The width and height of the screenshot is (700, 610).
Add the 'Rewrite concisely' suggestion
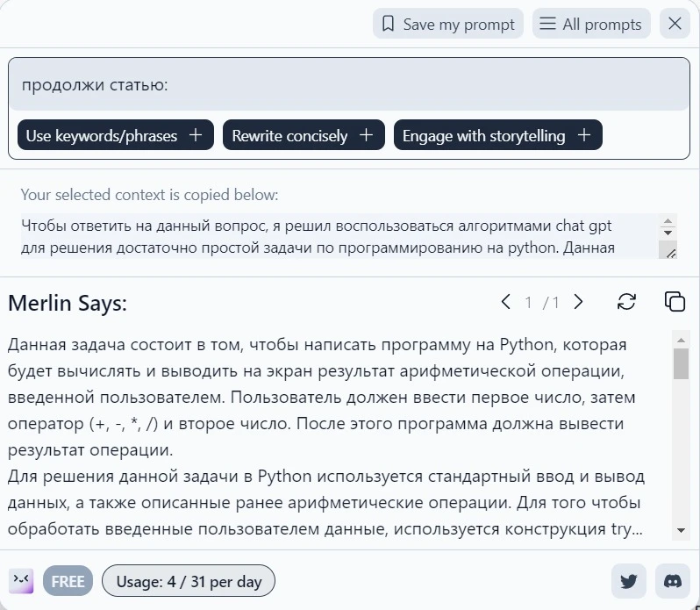point(304,135)
